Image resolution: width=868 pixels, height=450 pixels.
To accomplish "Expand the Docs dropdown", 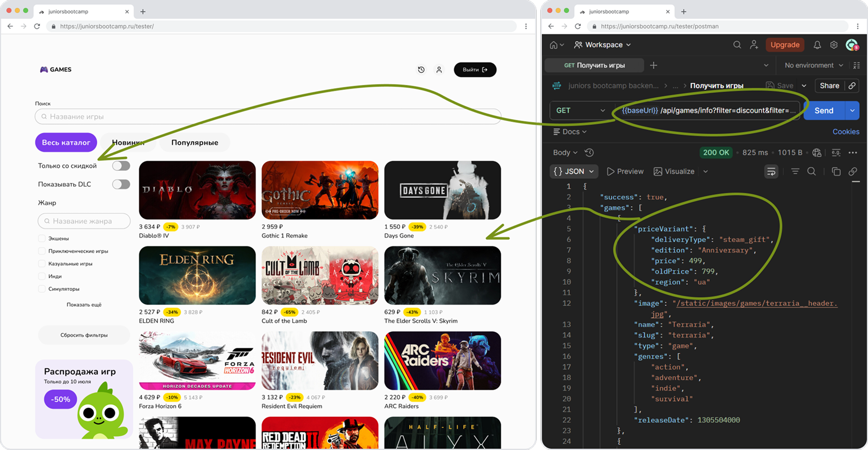I will [570, 131].
